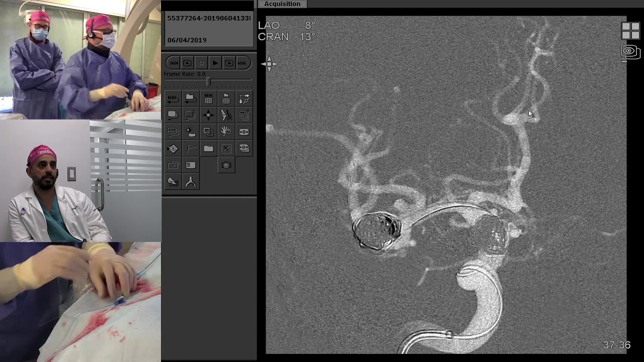Click the calibration measurement points icon

point(244,99)
